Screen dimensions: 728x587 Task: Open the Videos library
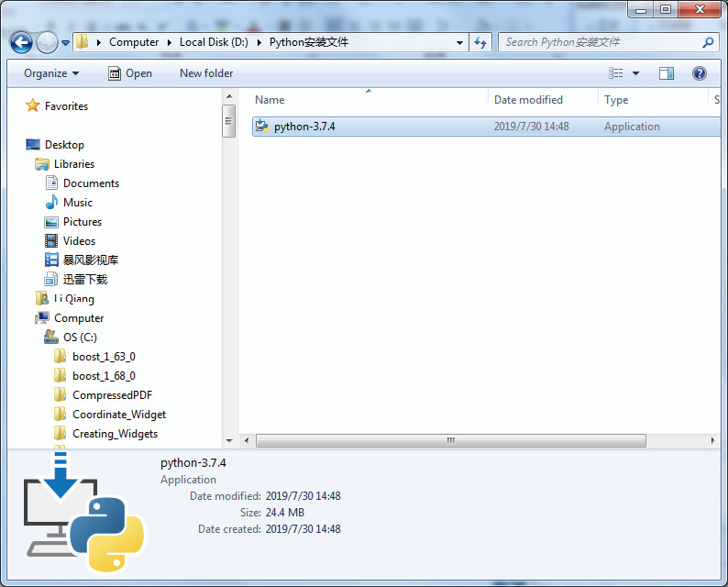[79, 241]
